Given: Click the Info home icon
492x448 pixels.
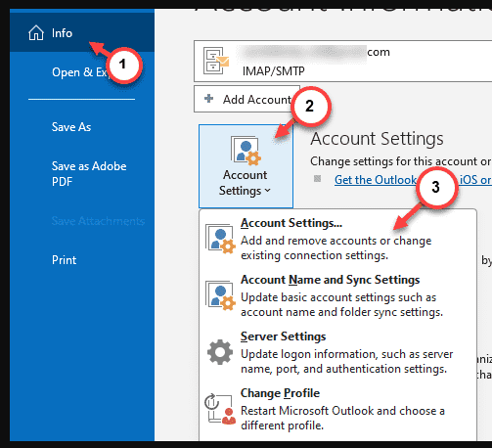Looking at the screenshot, I should (36, 32).
